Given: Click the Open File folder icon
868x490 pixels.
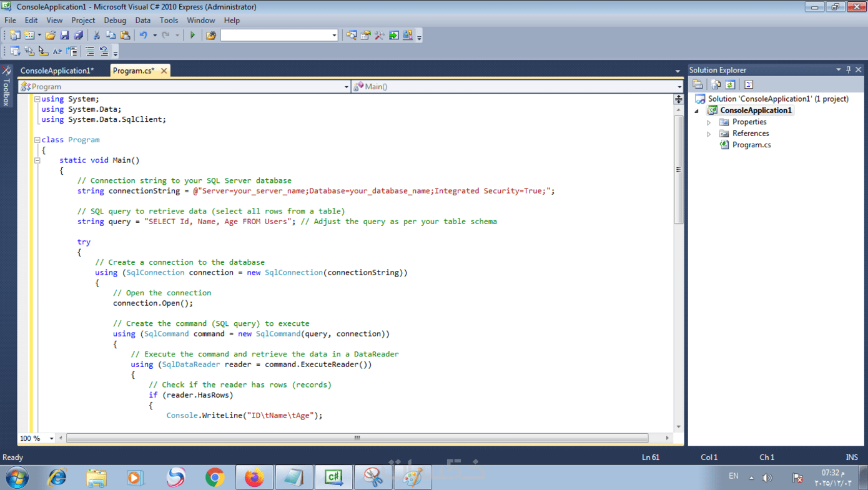Looking at the screenshot, I should pos(51,36).
